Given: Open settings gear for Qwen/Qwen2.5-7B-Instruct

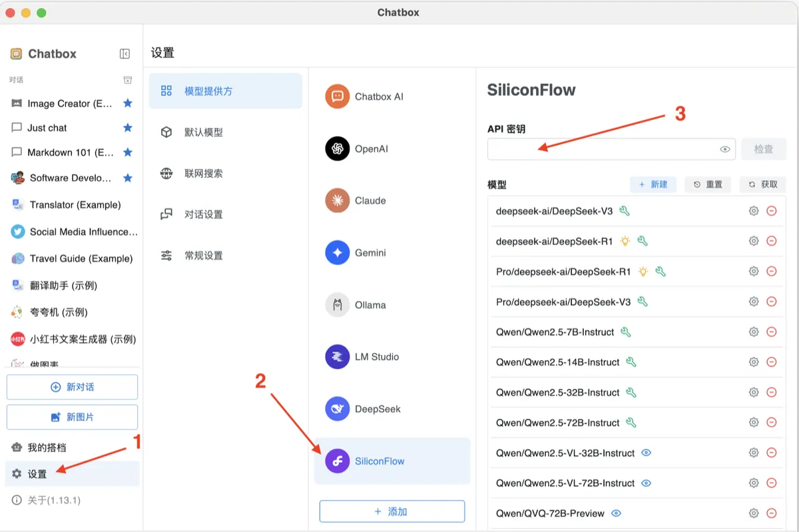Looking at the screenshot, I should 754,332.
